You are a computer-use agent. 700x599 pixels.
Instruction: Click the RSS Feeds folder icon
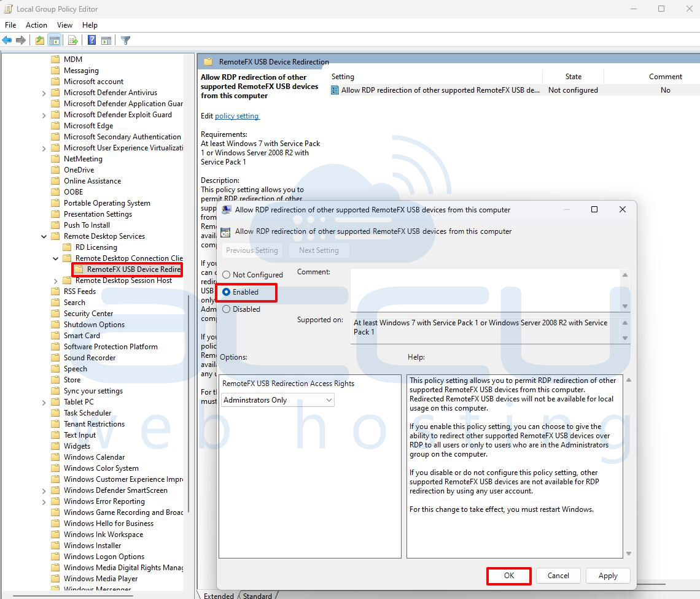[55, 292]
